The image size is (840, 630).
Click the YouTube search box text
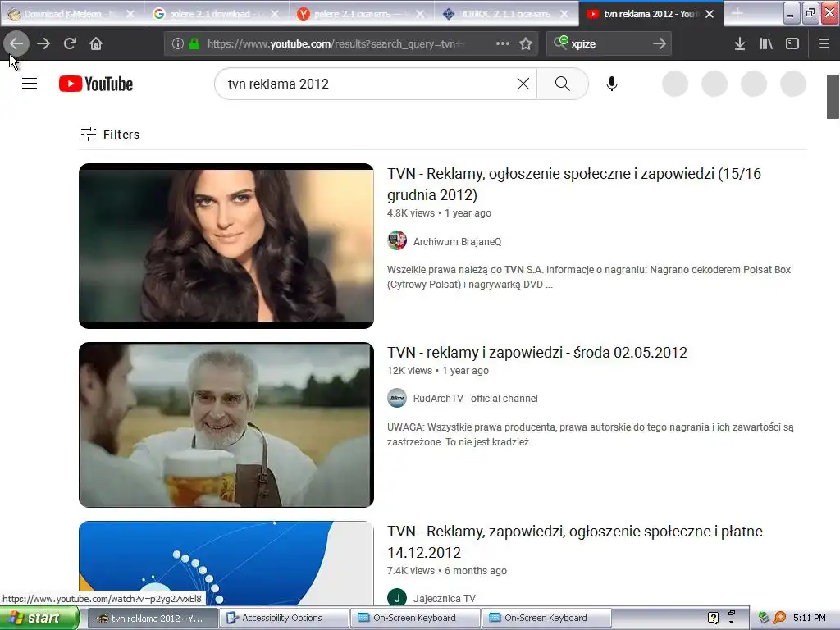(x=278, y=84)
